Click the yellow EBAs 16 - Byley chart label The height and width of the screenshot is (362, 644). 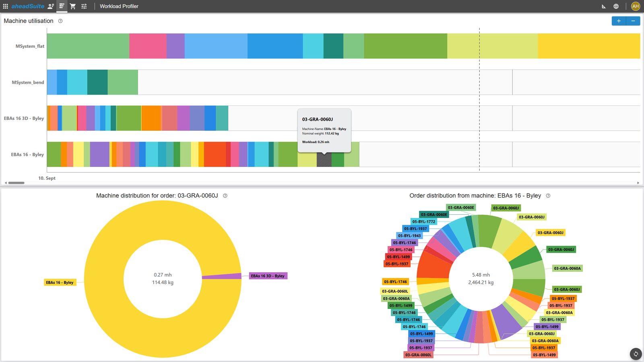tap(60, 282)
